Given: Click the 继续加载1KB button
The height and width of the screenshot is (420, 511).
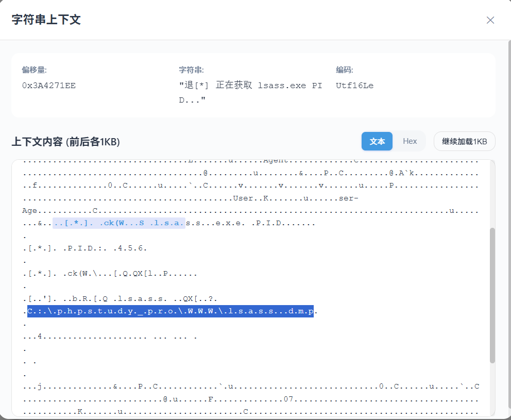Looking at the screenshot, I should (465, 141).
